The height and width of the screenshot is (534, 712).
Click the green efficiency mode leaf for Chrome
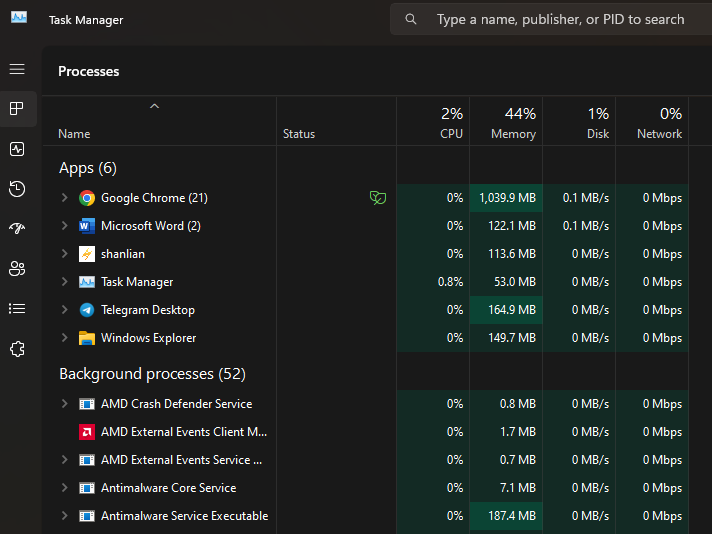378,198
